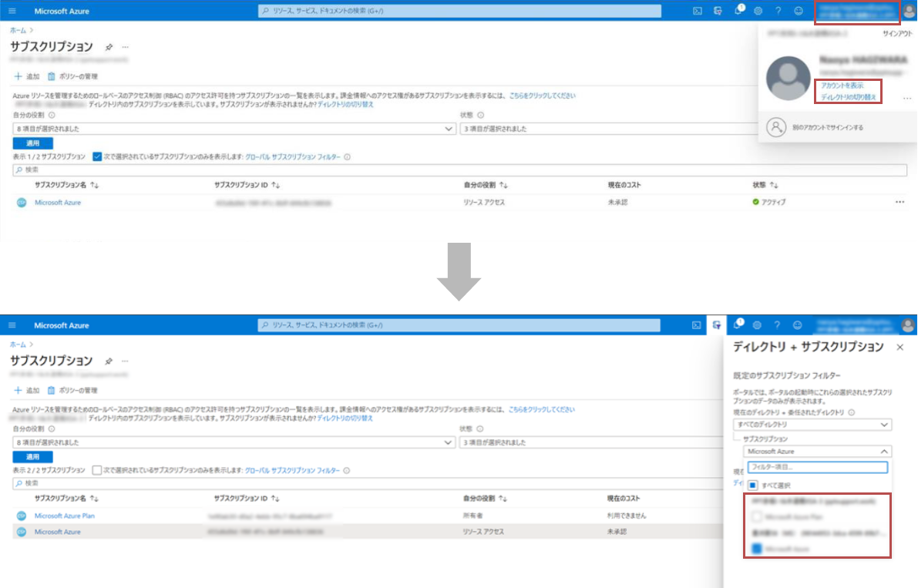Image resolution: width=918 pixels, height=588 pixels.
Task: Click 追加 in the lower portal toolbar
Action: coord(27,391)
